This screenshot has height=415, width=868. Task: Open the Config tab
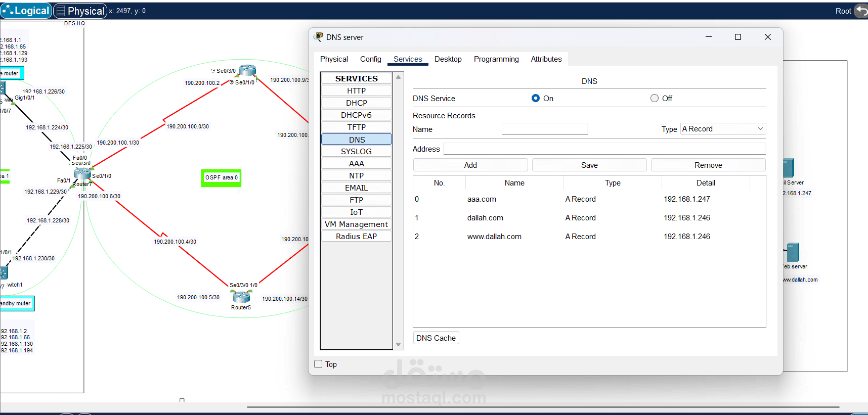click(371, 59)
